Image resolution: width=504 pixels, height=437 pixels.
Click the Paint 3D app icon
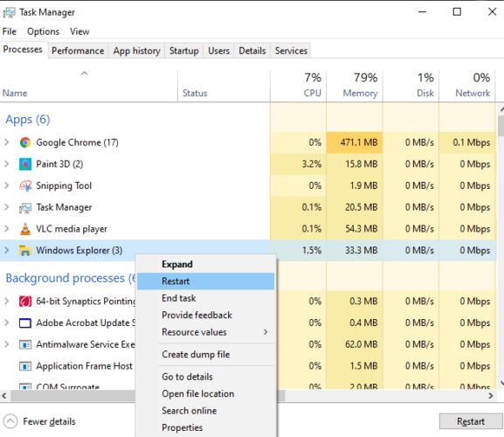[x=25, y=164]
